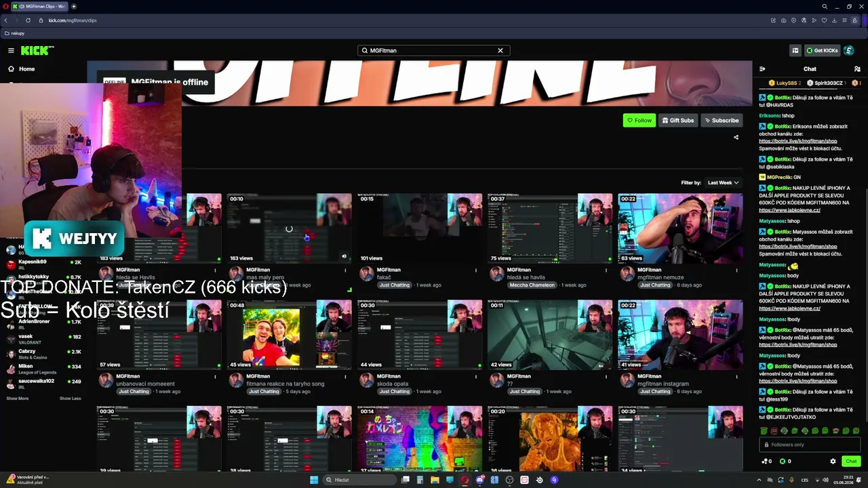Clear the MGFitman search text
Viewport: 868px width, 488px height.
[x=500, y=51]
